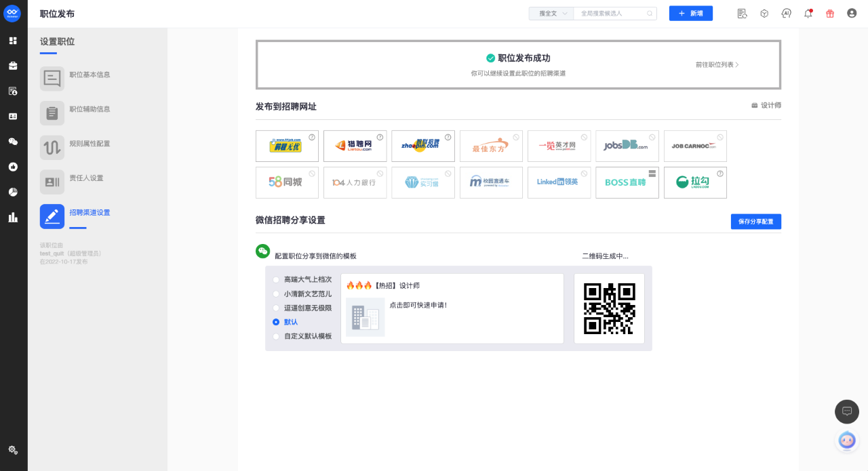Select the 前程无忧 recruitment site card

(288, 146)
